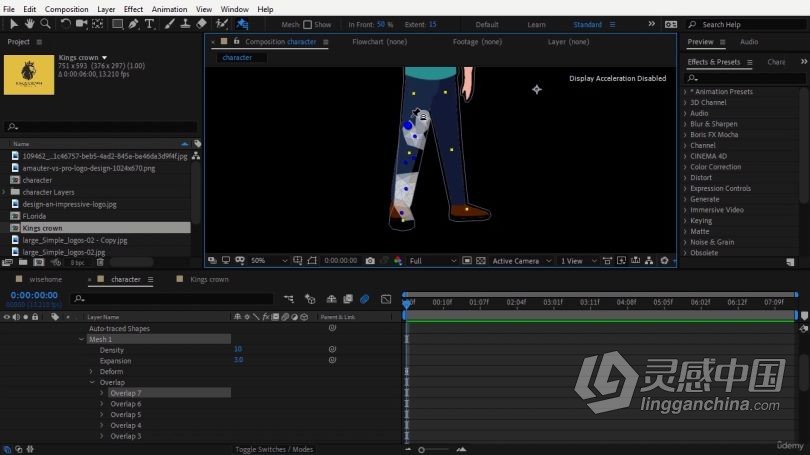The image size is (810, 455).
Task: Collapse the Mesh 1 property group
Action: (x=82, y=339)
